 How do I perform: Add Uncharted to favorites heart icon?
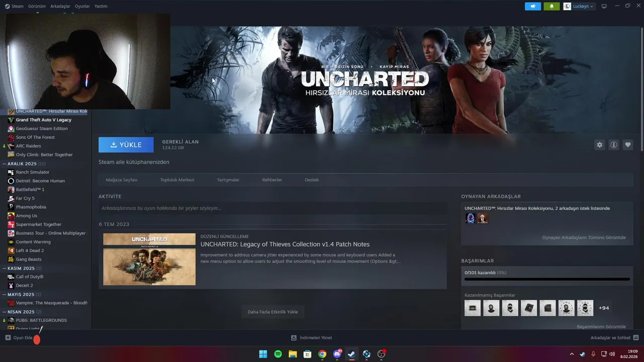pos(628,145)
